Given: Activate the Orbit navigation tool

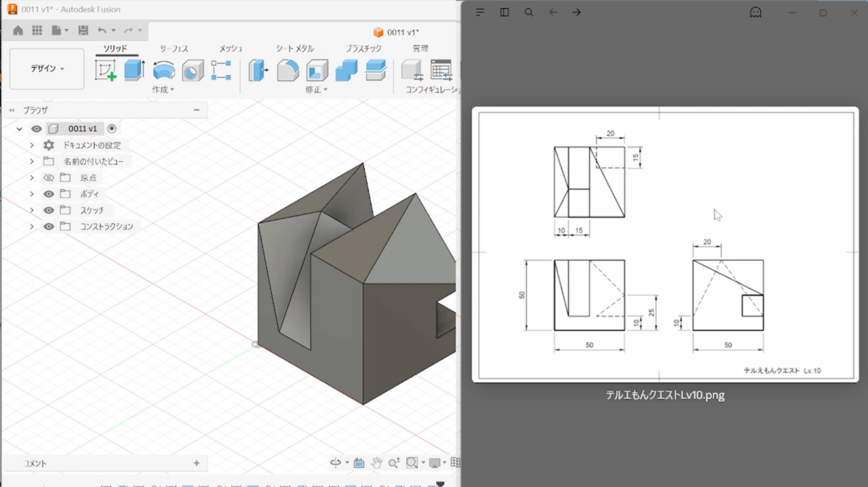Looking at the screenshot, I should [x=335, y=463].
